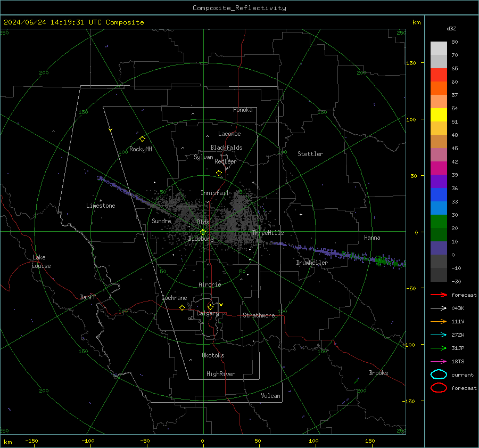
Task: Click the Composite_Reflectivity title
Action: point(240,8)
